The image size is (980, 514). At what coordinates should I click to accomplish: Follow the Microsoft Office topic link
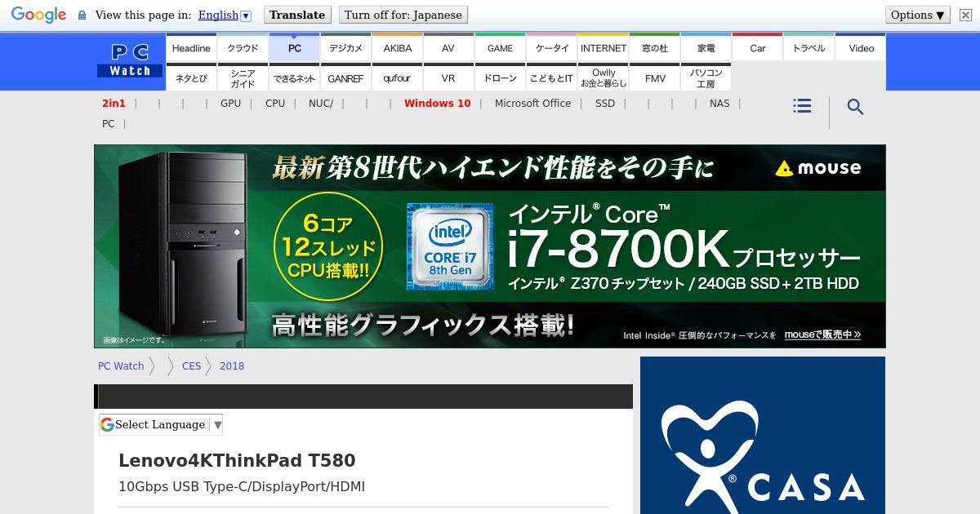[532, 103]
